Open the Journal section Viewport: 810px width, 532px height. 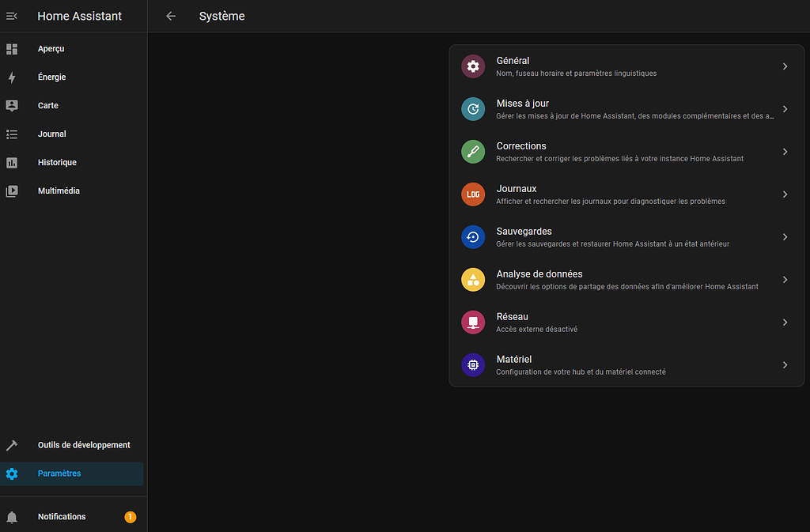pyautogui.click(x=51, y=134)
